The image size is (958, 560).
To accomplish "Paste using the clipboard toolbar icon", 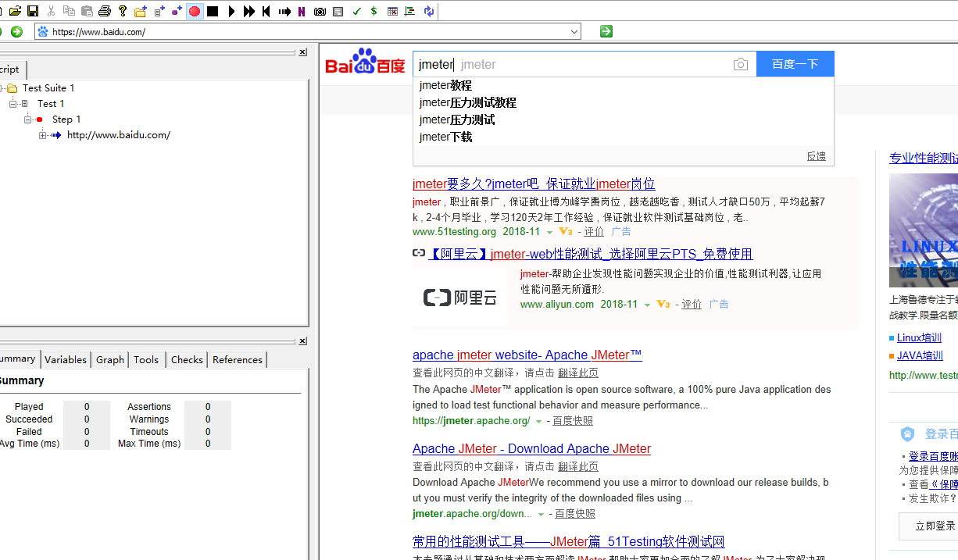I will click(x=87, y=11).
